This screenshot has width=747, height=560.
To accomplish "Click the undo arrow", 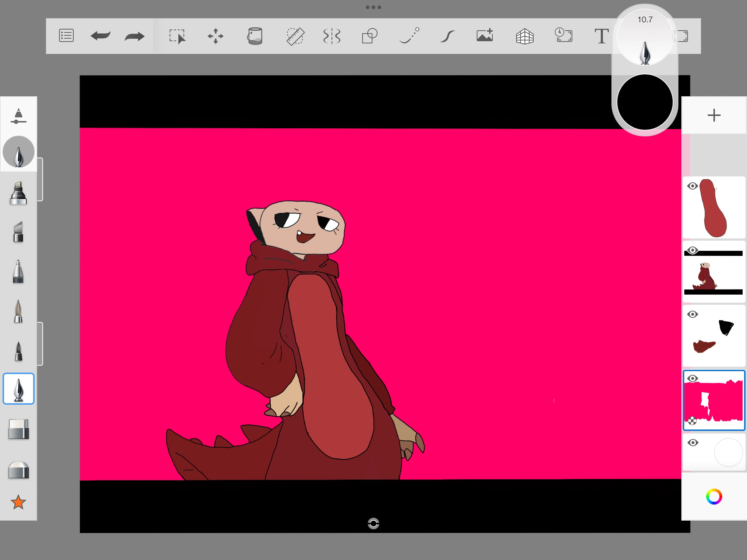I will pos(100,36).
